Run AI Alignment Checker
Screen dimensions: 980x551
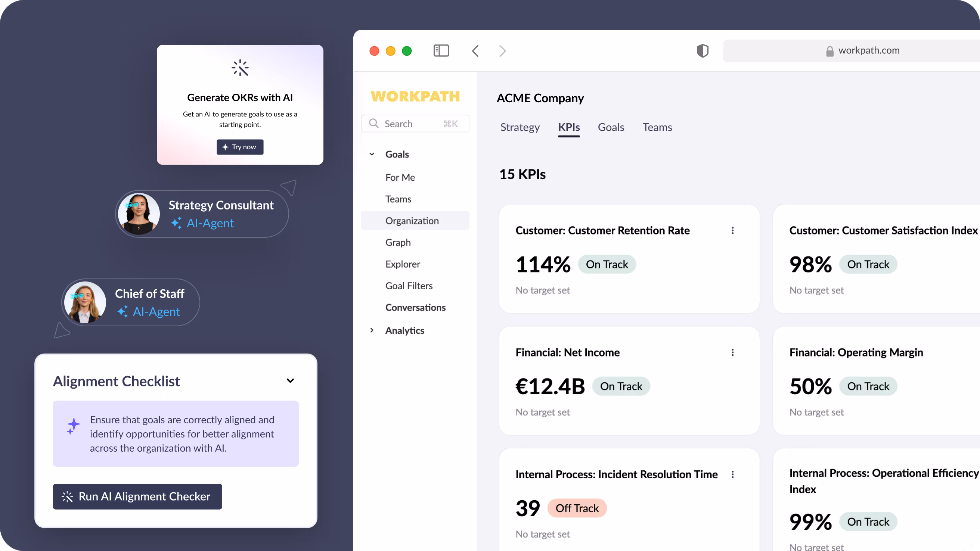tap(137, 496)
